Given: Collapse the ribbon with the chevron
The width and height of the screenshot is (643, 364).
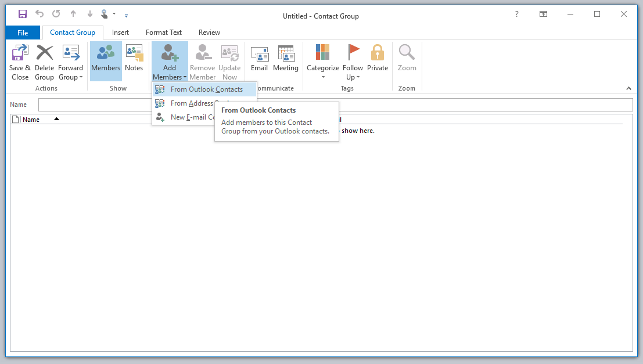Looking at the screenshot, I should (628, 89).
